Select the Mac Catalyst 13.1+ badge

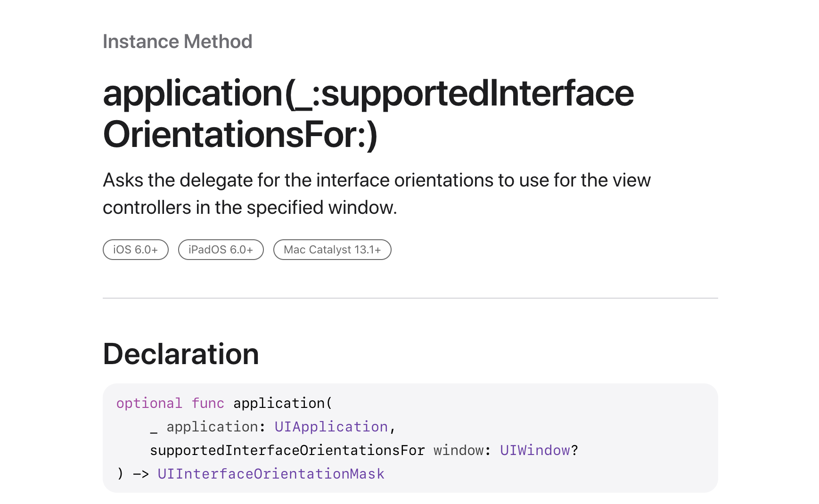click(x=332, y=250)
